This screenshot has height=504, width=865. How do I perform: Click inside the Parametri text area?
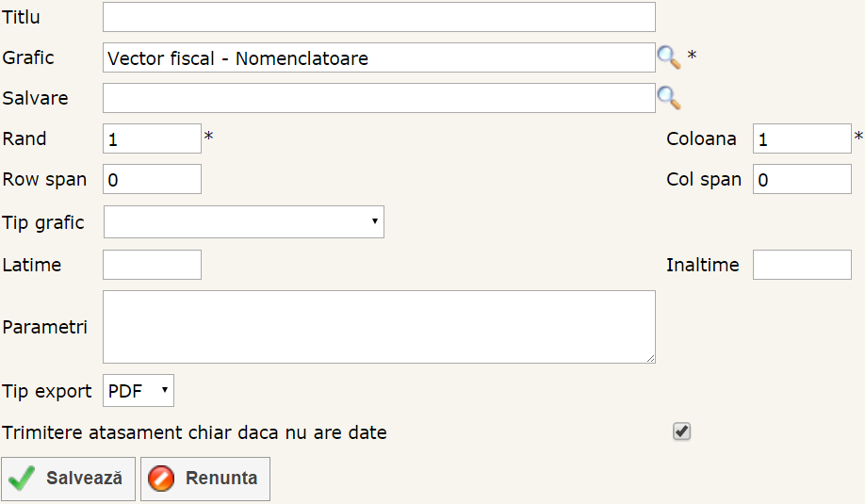379,326
